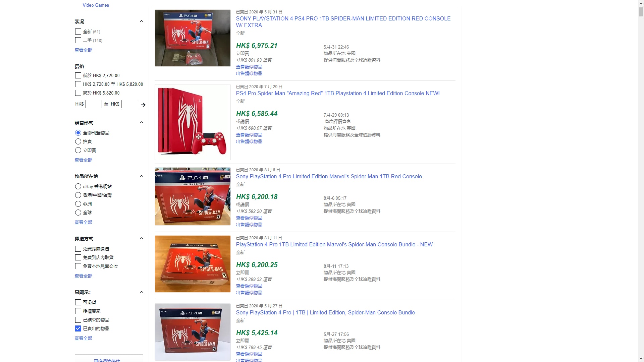Collapse the 只顯示 section chevron
Screen dimensions: 644x362
142,292
